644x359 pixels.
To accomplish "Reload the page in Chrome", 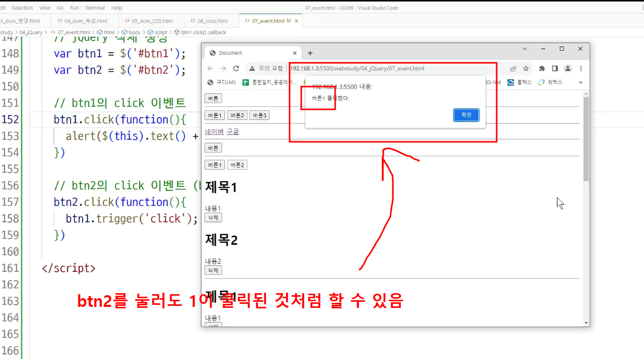I will 236,68.
